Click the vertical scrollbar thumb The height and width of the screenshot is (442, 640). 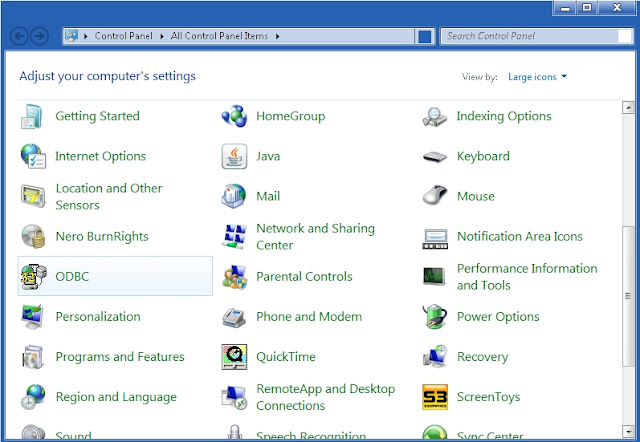pos(628,296)
